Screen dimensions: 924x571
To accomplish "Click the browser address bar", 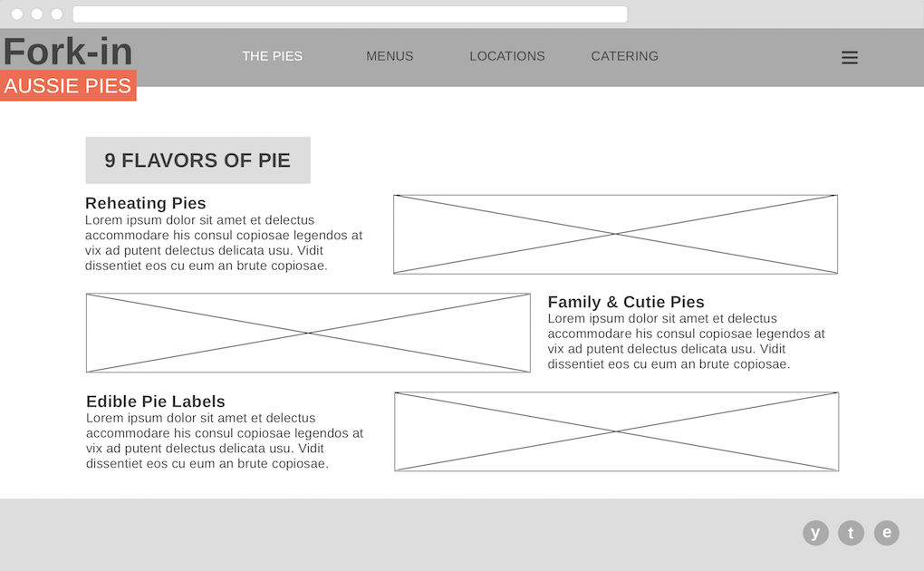I will tap(350, 15).
